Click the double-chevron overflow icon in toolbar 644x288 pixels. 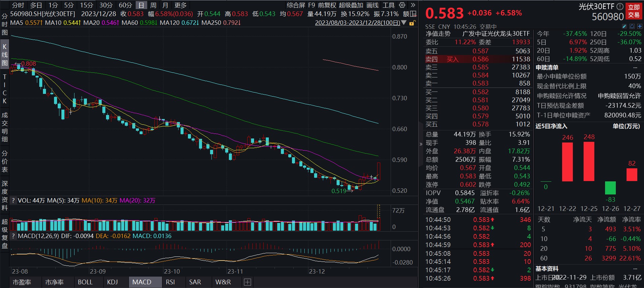coord(413,5)
